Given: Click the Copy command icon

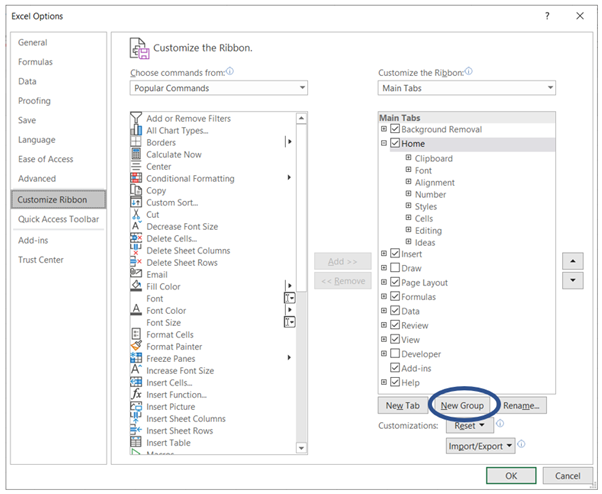Looking at the screenshot, I should coord(136,190).
